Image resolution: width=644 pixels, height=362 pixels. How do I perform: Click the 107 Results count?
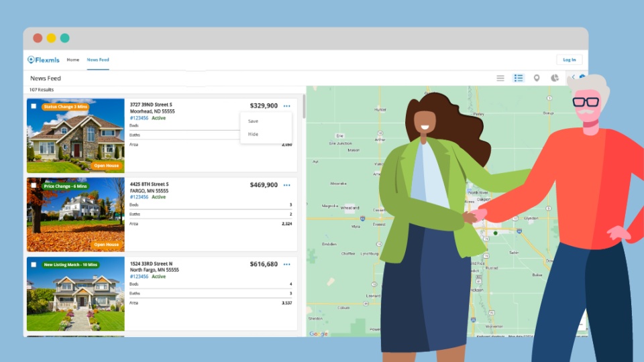(42, 89)
